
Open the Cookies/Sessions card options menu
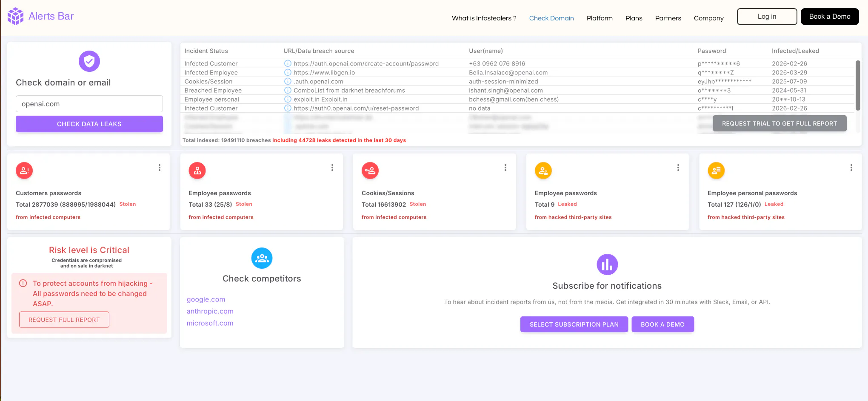pos(505,168)
